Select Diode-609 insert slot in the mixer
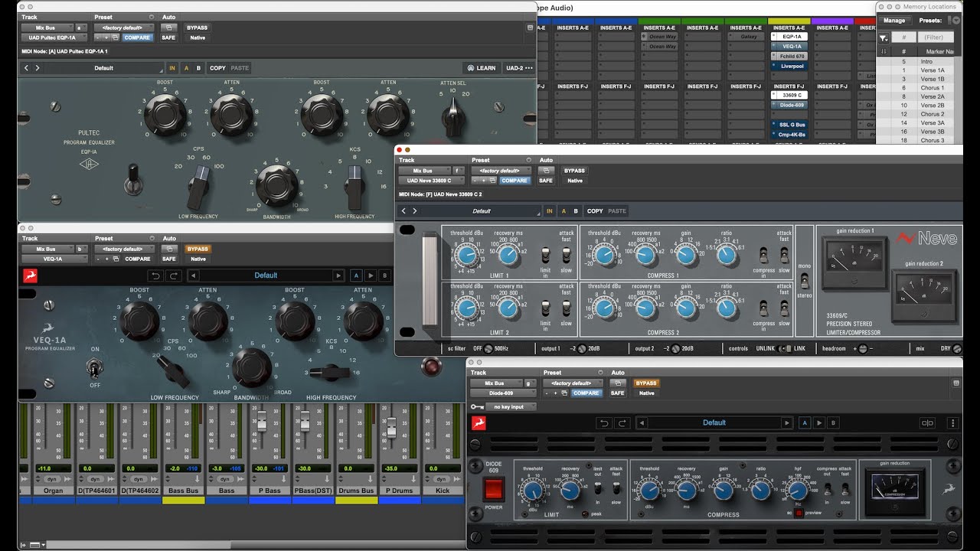Screen dimensions: 980x551 pos(791,105)
